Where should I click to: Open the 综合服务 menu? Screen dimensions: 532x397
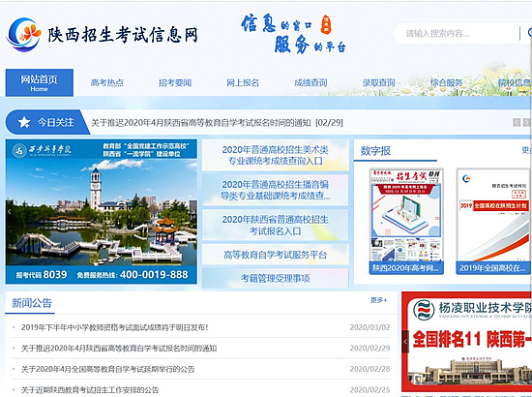pos(447,83)
